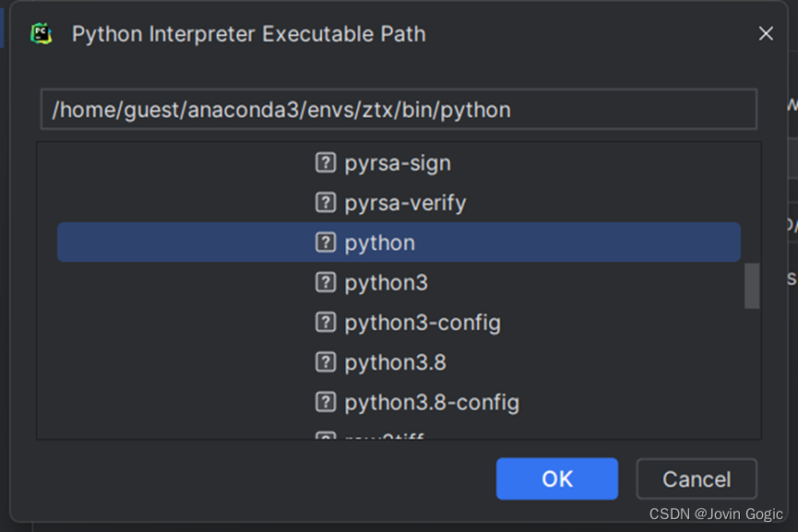Choose python3 in the file list
This screenshot has width=798, height=532.
point(386,282)
